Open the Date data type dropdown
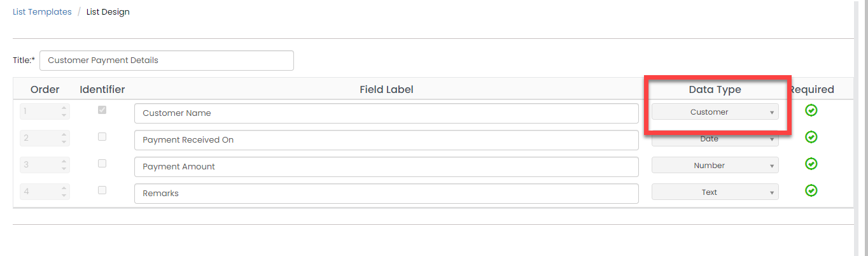 pyautogui.click(x=715, y=139)
